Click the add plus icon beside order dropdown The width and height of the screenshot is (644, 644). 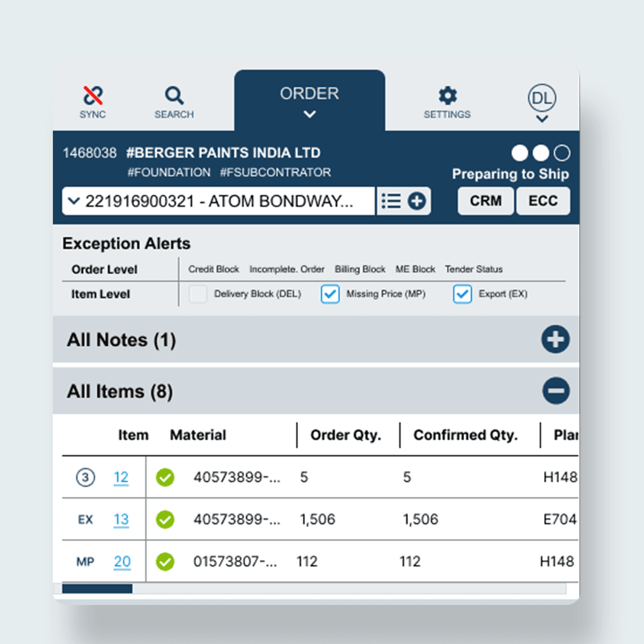coord(416,201)
